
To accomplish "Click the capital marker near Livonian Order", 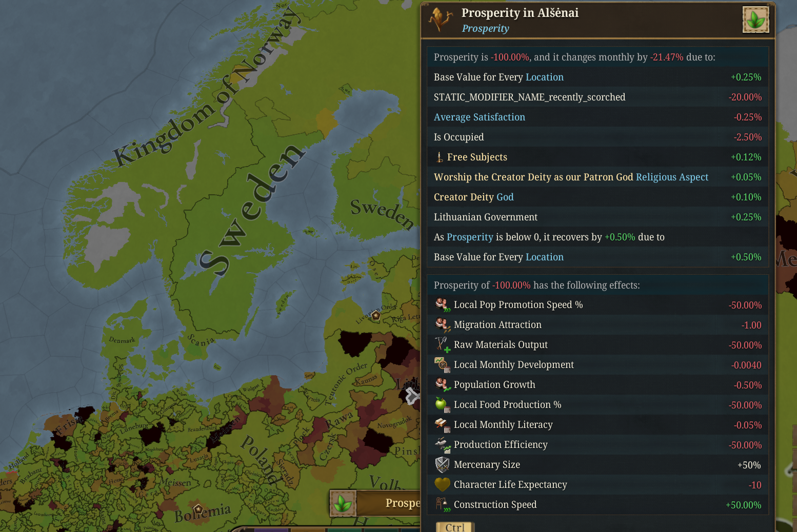I will point(376,315).
